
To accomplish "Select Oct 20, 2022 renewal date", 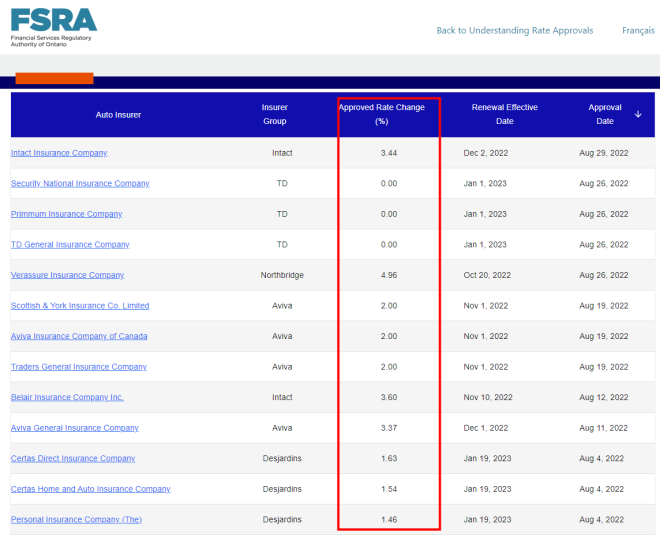I will 487,275.
